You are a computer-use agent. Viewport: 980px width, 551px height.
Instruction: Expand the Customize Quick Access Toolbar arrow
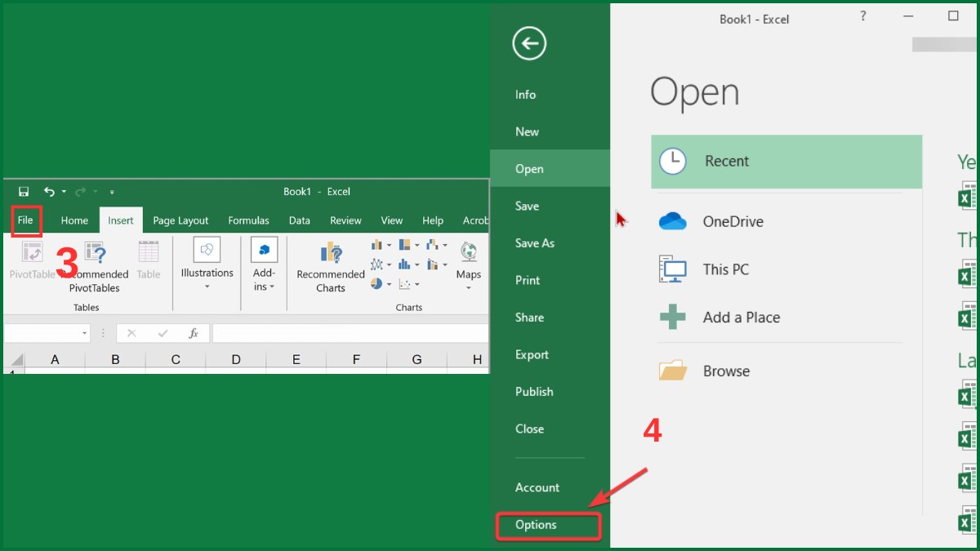coord(112,191)
